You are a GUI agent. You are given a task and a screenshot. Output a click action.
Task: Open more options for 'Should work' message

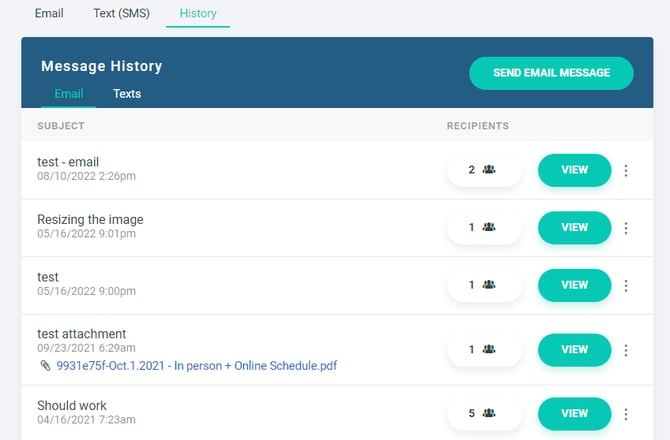pos(626,413)
